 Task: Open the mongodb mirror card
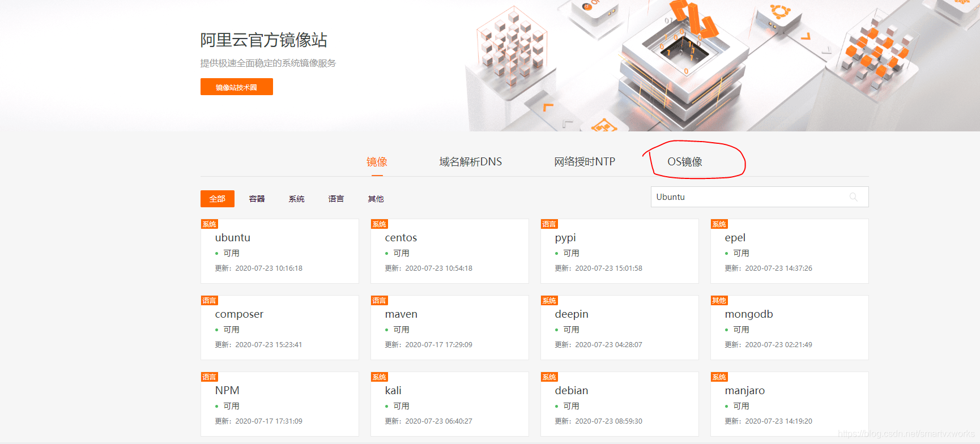[790, 327]
